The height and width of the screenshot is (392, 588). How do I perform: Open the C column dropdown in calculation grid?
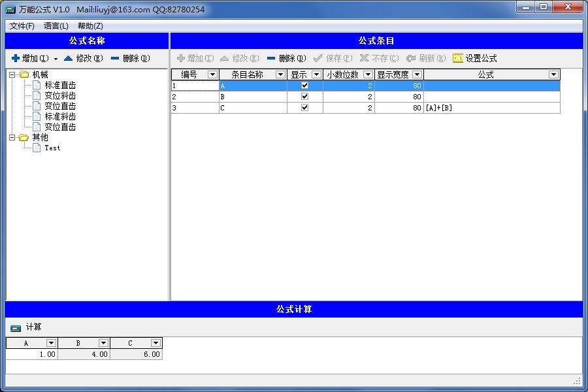click(155, 343)
